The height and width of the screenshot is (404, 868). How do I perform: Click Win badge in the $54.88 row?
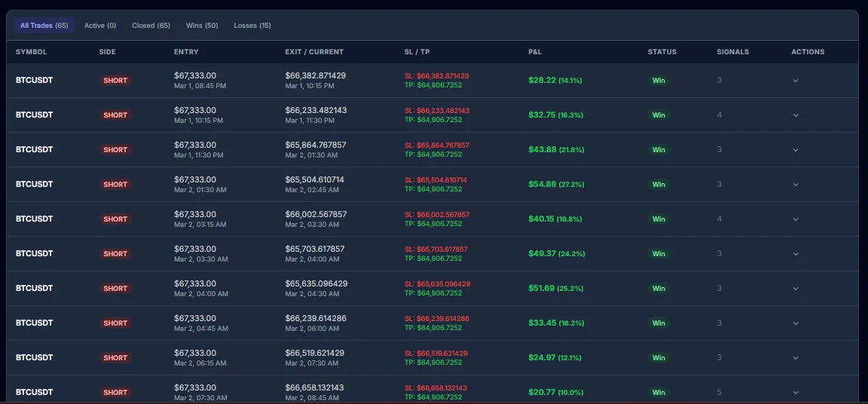[x=659, y=185]
